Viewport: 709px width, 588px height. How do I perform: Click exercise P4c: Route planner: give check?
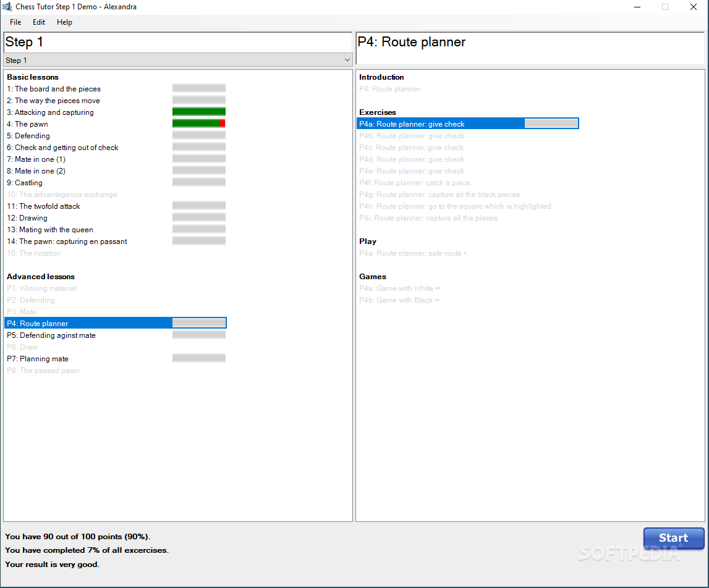pyautogui.click(x=412, y=148)
